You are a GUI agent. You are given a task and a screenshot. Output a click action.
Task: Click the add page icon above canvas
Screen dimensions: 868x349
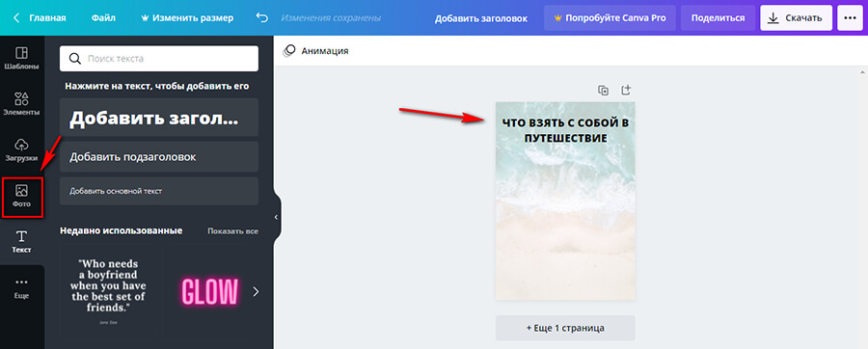click(626, 90)
